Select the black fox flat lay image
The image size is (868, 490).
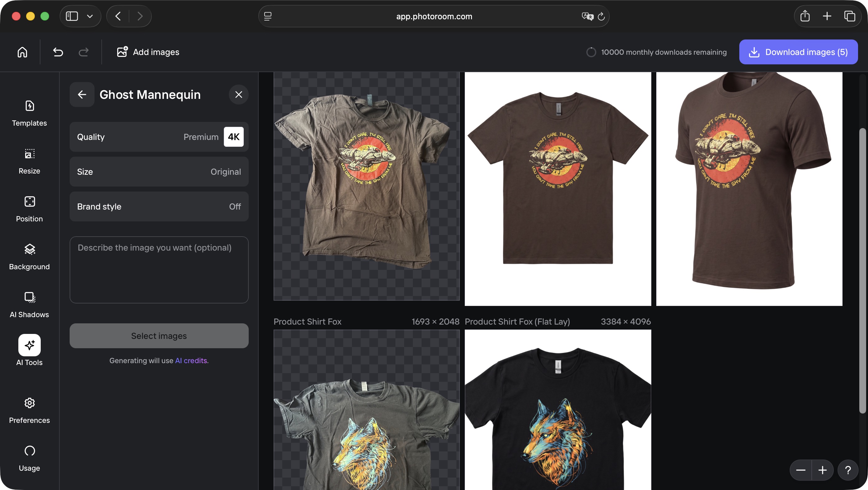pos(558,410)
